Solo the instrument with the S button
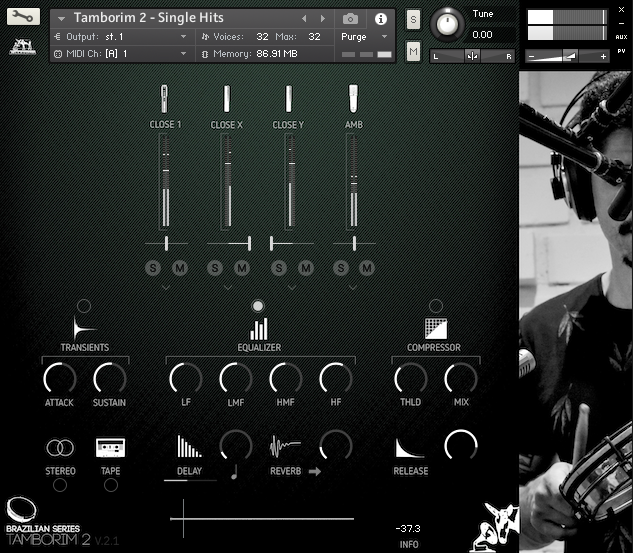 coord(413,19)
